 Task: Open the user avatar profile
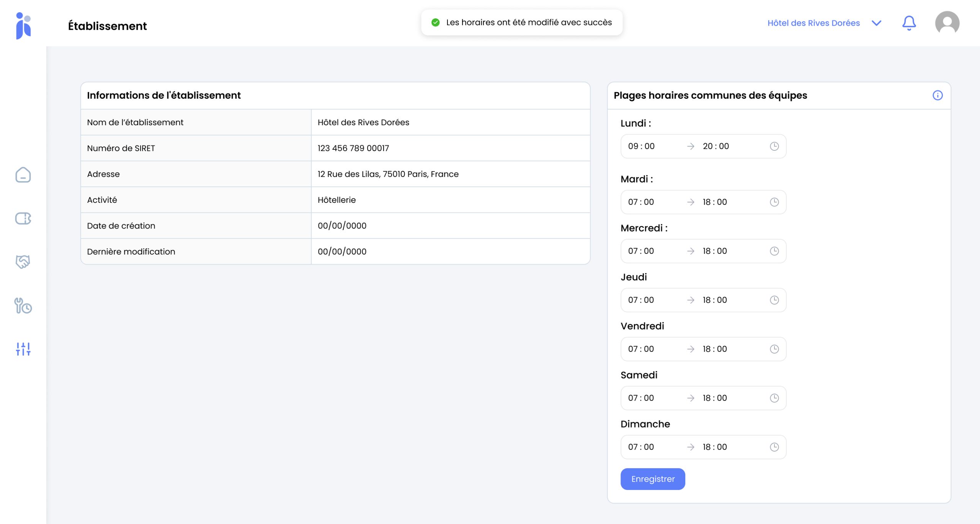point(947,23)
